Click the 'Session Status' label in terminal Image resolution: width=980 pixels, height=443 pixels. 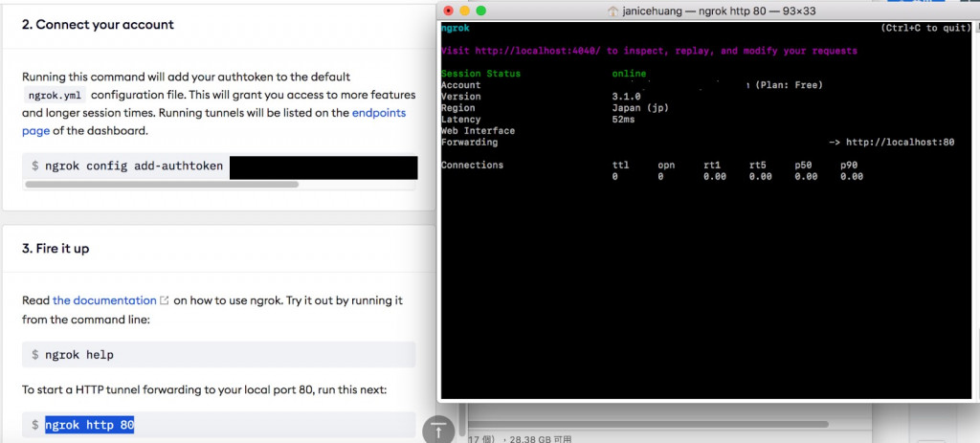click(x=480, y=74)
